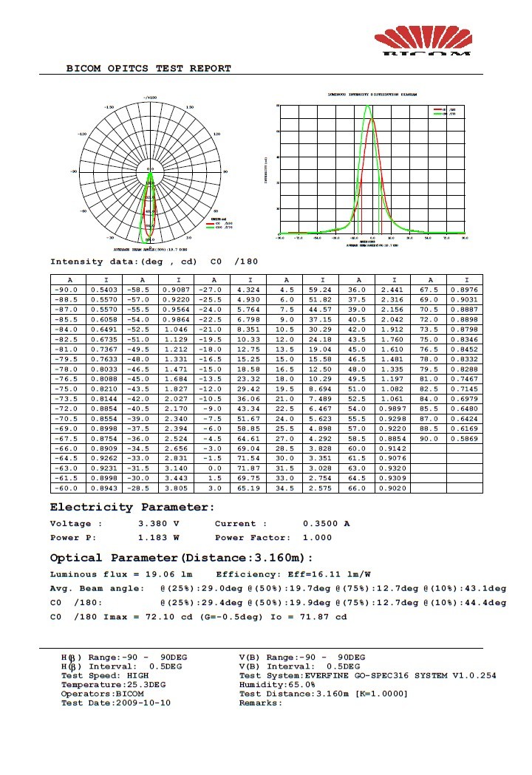Select table cell 2.575

pos(321,488)
